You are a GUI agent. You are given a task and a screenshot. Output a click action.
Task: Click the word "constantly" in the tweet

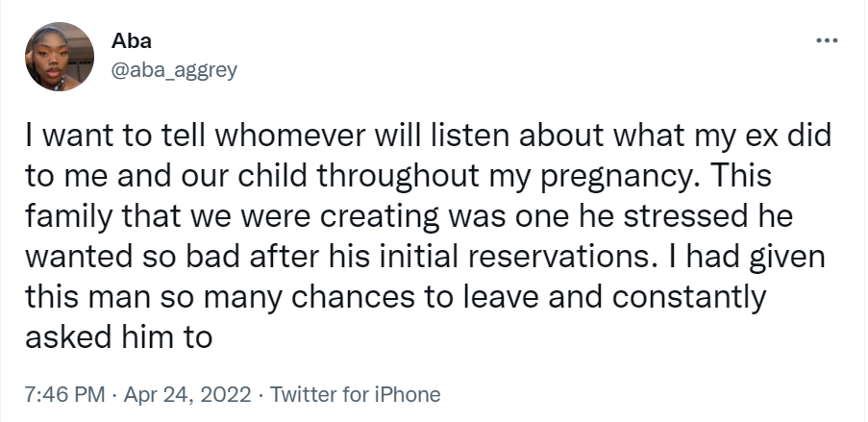(x=689, y=298)
